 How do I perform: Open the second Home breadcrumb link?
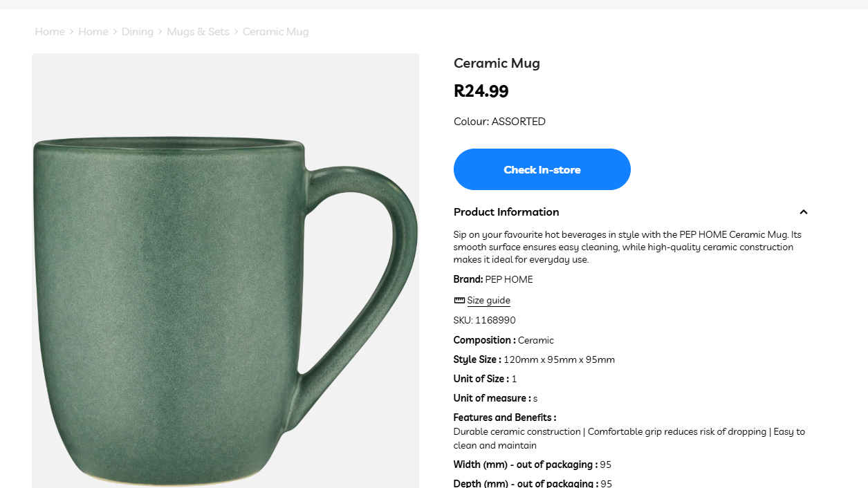click(93, 32)
